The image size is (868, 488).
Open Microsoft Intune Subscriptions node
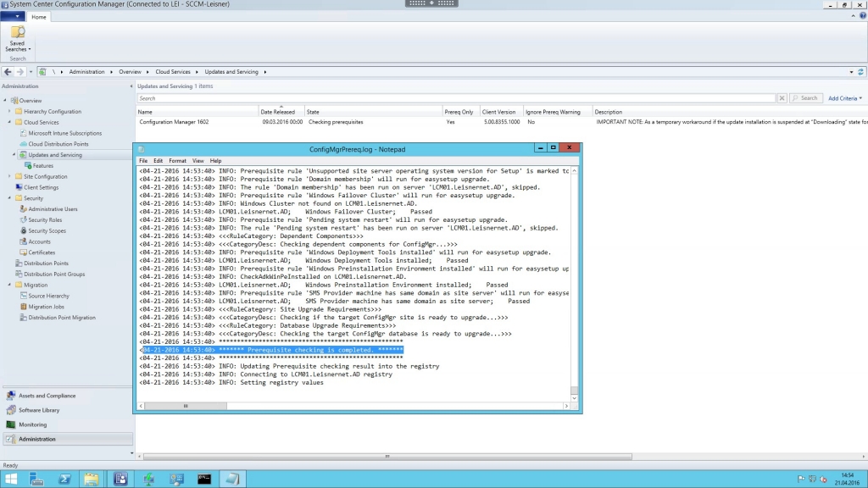click(64, 133)
